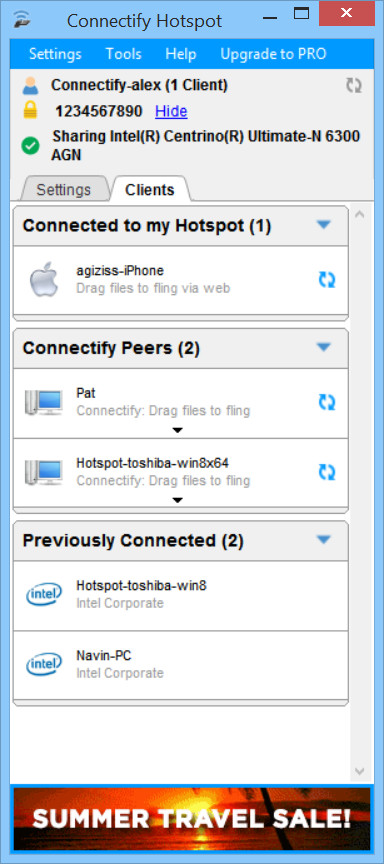Click the yellow padlock password icon
Viewport: 384px width, 864px height.
tap(30, 111)
